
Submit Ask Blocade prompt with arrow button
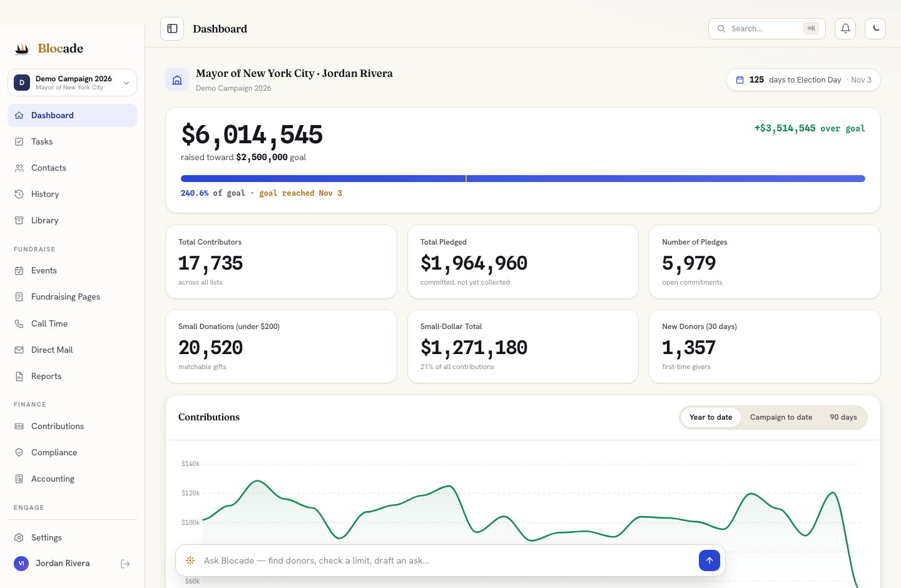(710, 560)
